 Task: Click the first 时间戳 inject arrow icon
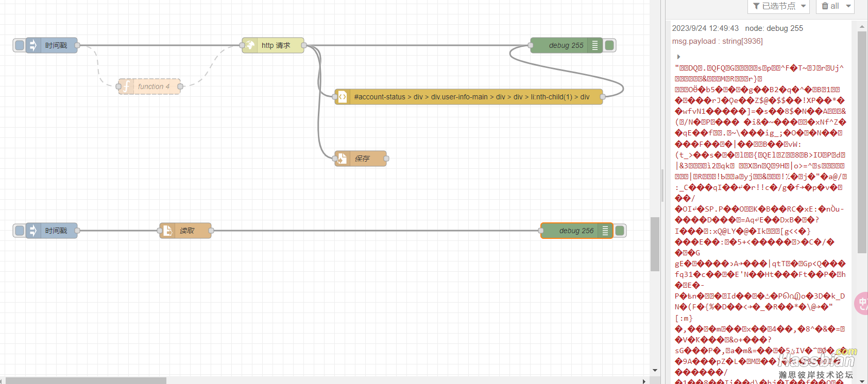coord(33,45)
